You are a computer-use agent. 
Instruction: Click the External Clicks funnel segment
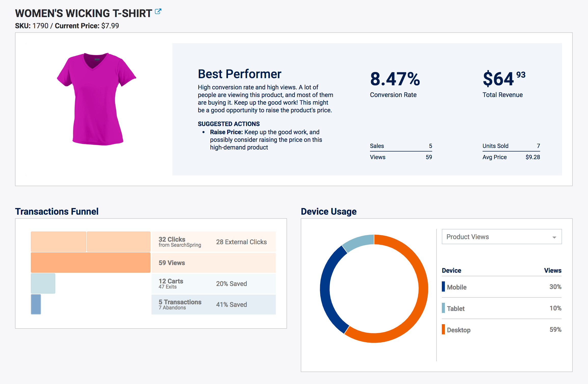tap(119, 241)
